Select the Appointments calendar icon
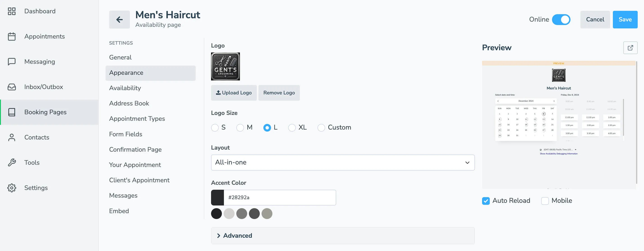 [11, 37]
